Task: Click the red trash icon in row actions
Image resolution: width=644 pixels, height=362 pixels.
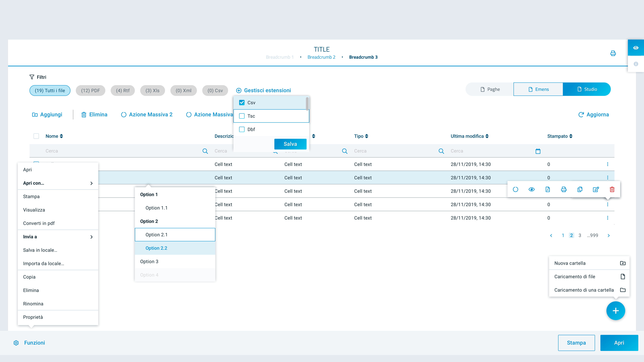Action: [x=612, y=189]
